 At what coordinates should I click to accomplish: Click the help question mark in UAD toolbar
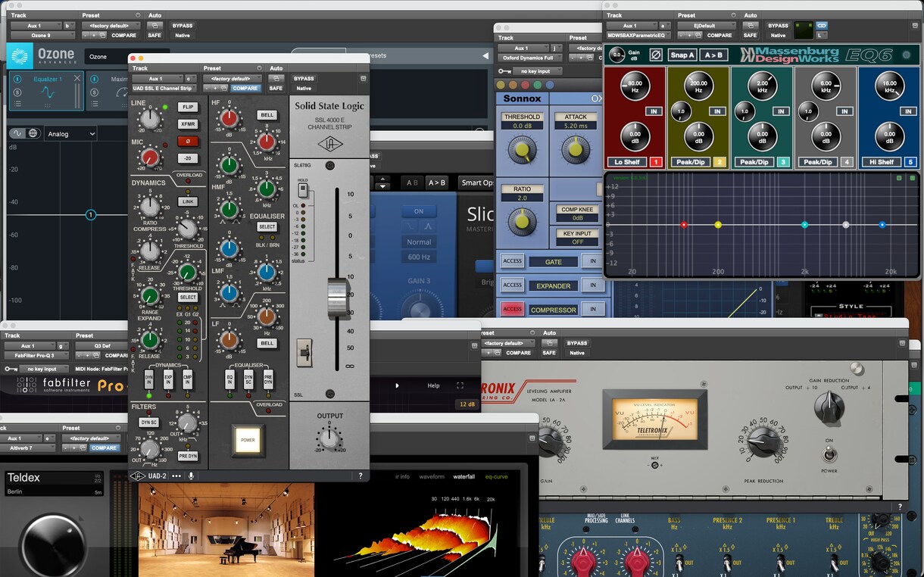click(360, 476)
